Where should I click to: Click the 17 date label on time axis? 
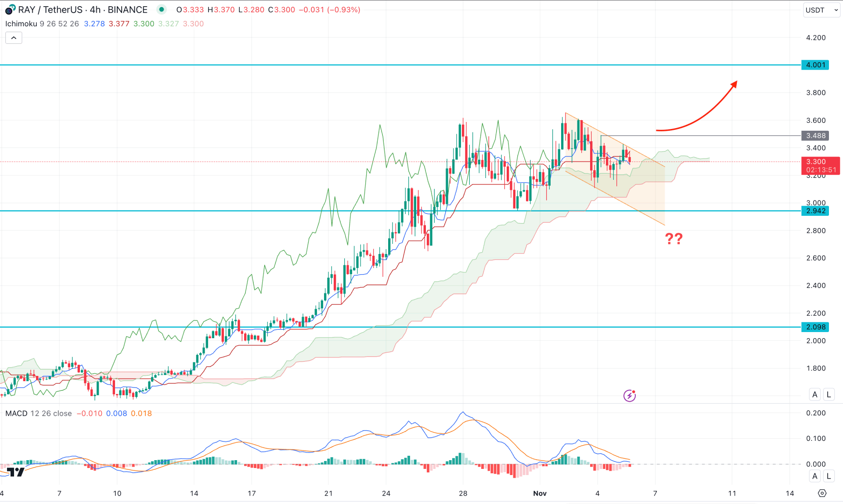[252, 493]
